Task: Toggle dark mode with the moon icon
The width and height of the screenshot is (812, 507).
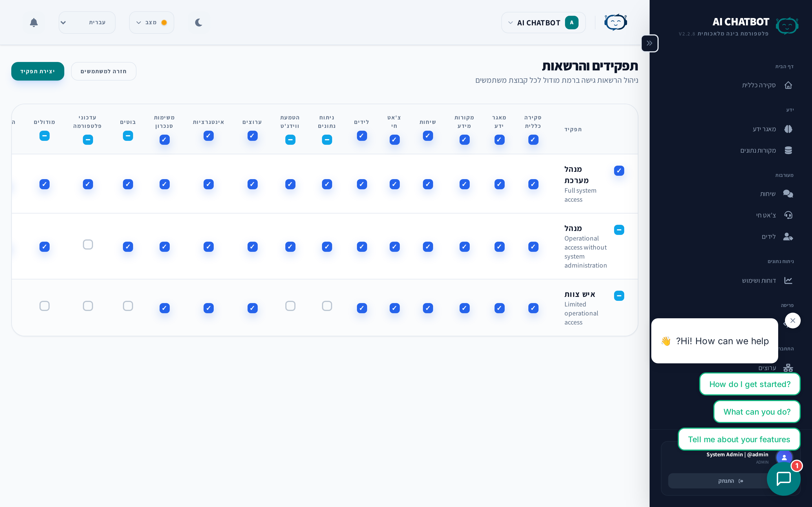Action: tap(199, 23)
